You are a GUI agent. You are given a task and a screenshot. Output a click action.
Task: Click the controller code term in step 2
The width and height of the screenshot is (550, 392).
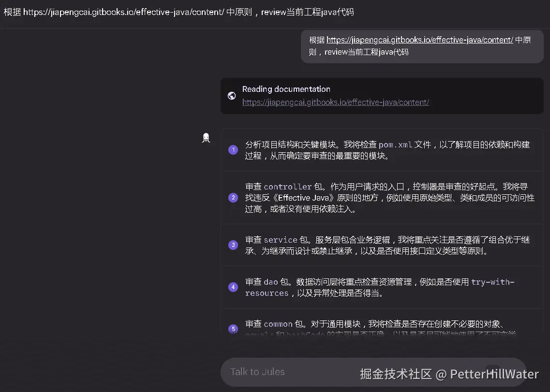point(288,187)
